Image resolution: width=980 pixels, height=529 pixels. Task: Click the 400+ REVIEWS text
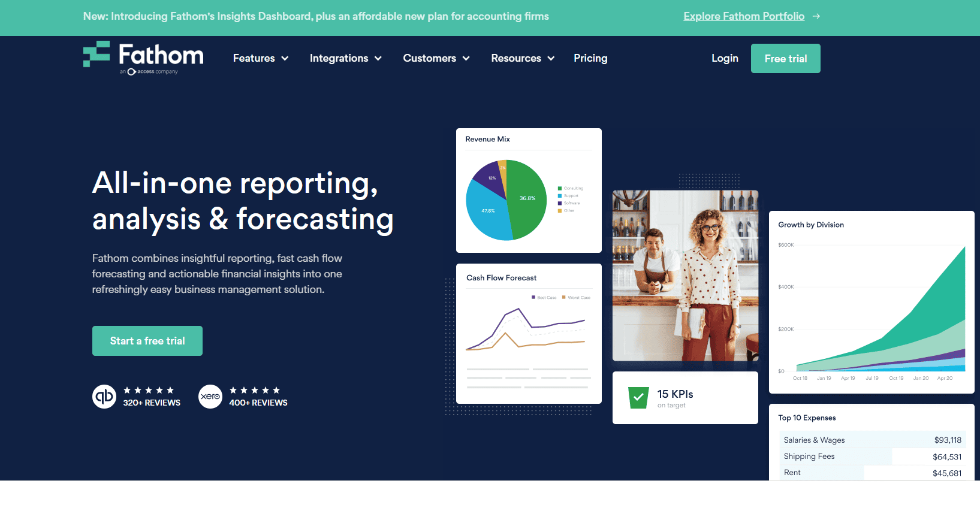click(x=258, y=403)
